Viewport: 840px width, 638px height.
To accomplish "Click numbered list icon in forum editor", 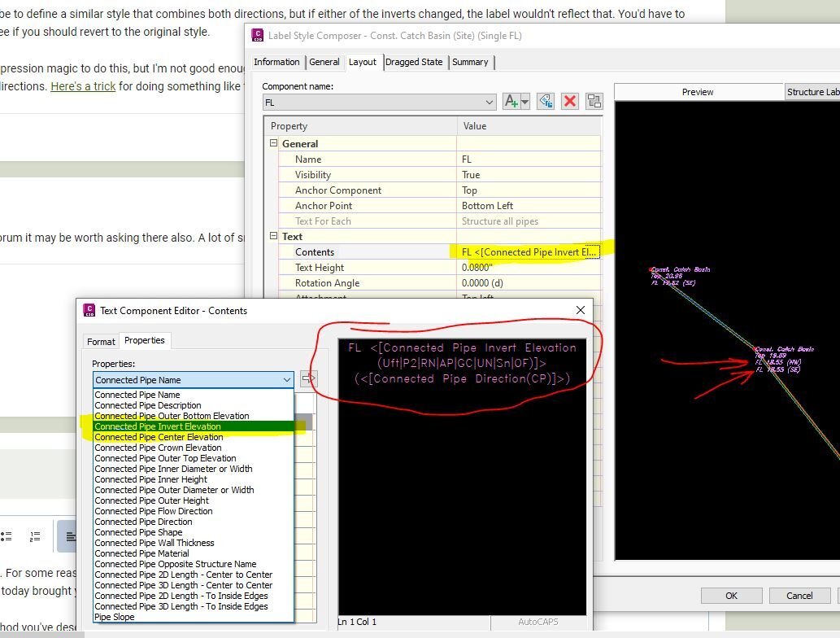I will point(35,536).
